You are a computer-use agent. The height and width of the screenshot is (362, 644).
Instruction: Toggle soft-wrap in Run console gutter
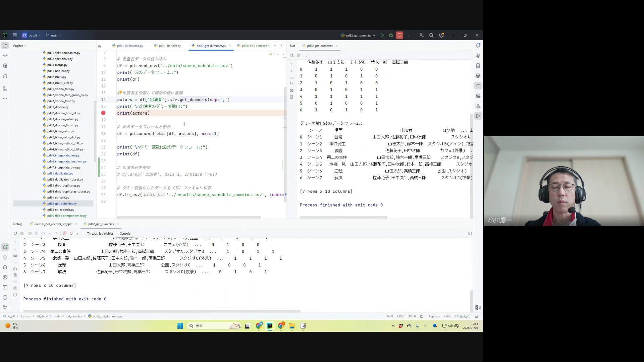pyautogui.click(x=291, y=77)
